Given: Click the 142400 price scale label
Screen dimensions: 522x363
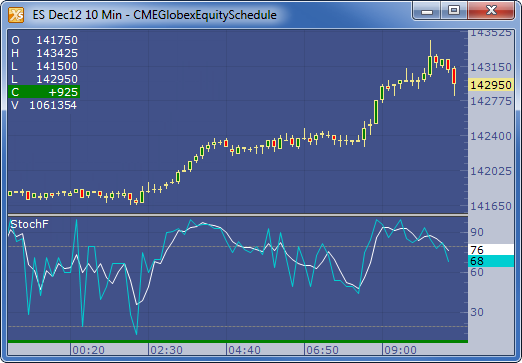Looking at the screenshot, I should 491,136.
